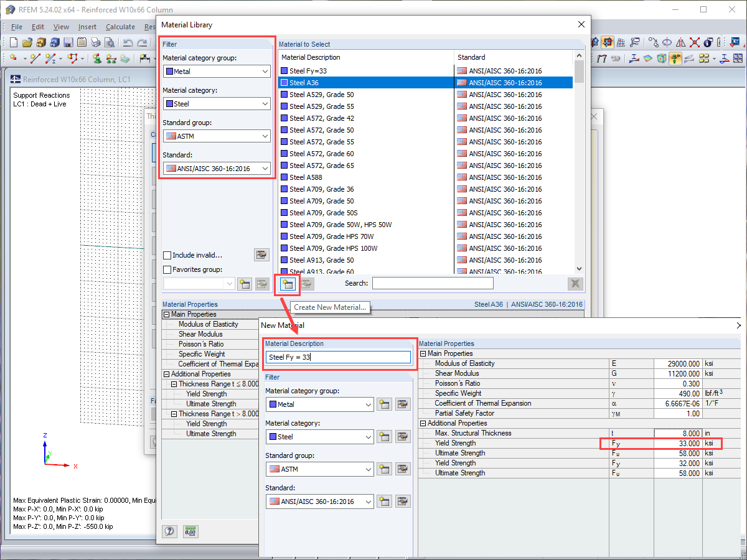This screenshot has width=747, height=560.
Task: Select Steel A913, Grade 50 row
Action: click(426, 260)
